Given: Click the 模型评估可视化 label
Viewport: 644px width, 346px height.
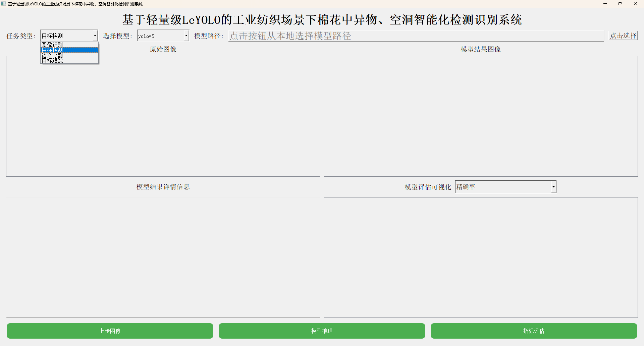Looking at the screenshot, I should tap(428, 187).
